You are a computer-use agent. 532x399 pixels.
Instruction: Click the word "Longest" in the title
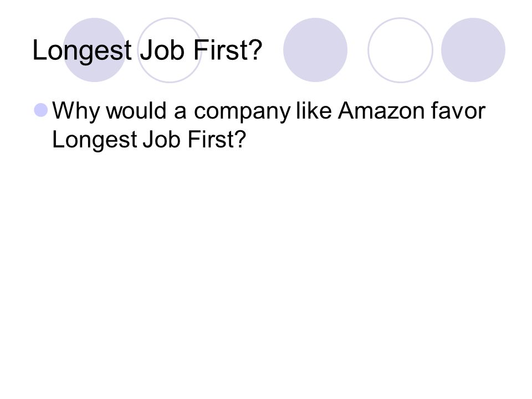pyautogui.click(x=82, y=52)
